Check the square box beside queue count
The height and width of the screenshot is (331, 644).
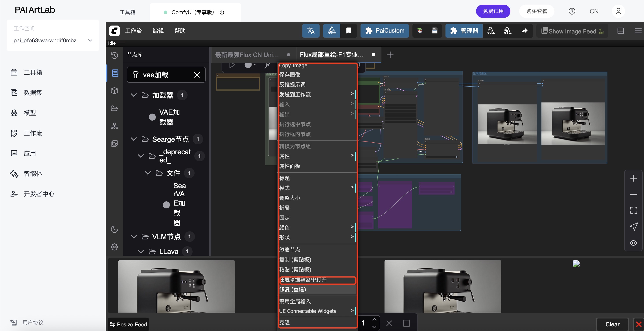pyautogui.click(x=406, y=323)
